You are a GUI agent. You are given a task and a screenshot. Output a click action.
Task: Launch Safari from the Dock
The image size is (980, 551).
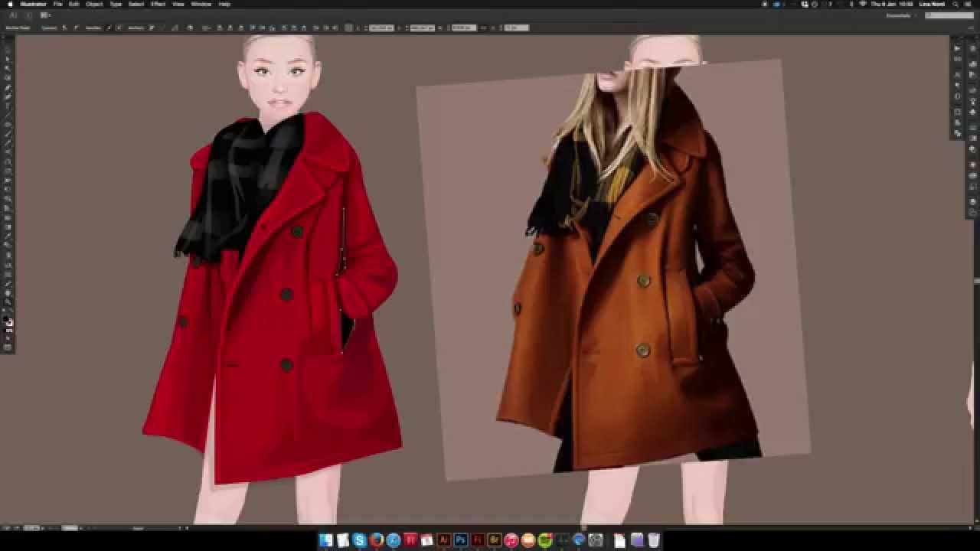click(x=394, y=540)
